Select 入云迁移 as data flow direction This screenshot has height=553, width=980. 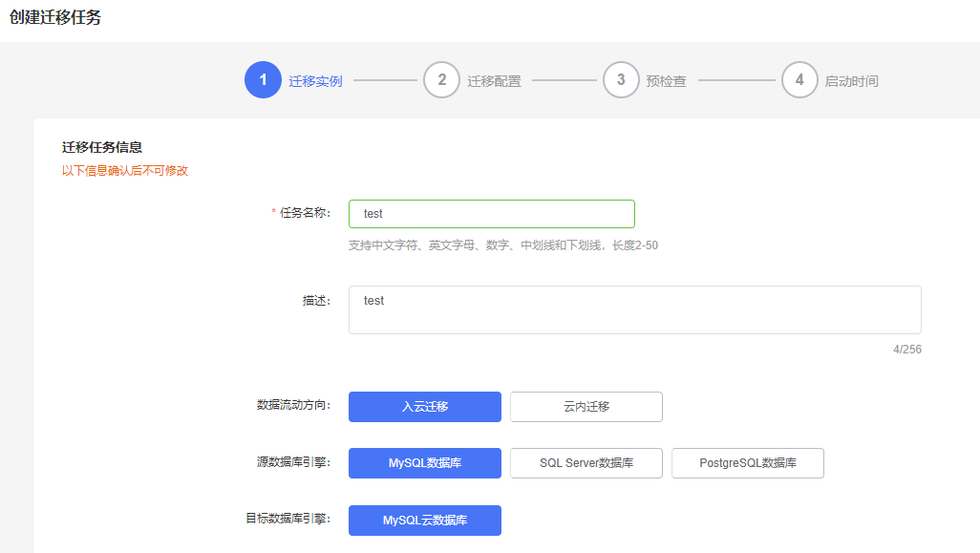click(424, 407)
